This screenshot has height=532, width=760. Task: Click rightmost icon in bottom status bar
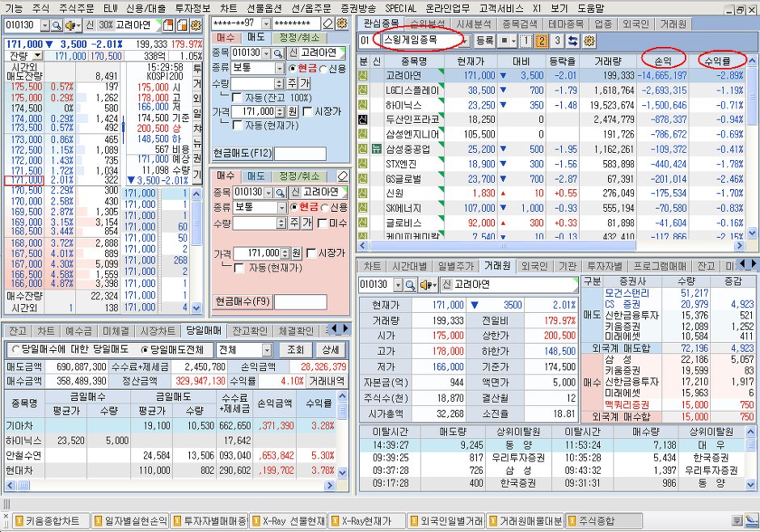click(x=752, y=521)
